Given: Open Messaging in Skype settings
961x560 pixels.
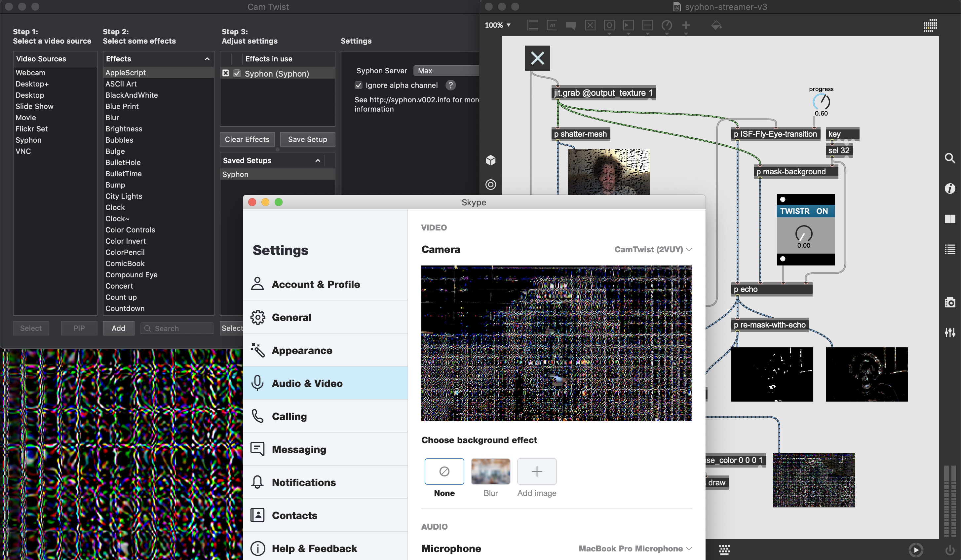Looking at the screenshot, I should point(325,449).
